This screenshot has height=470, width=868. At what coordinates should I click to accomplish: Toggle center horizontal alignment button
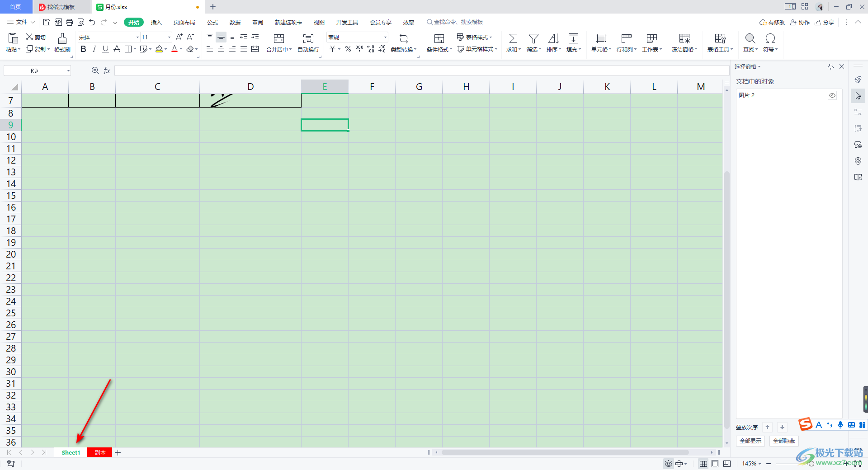pos(221,49)
